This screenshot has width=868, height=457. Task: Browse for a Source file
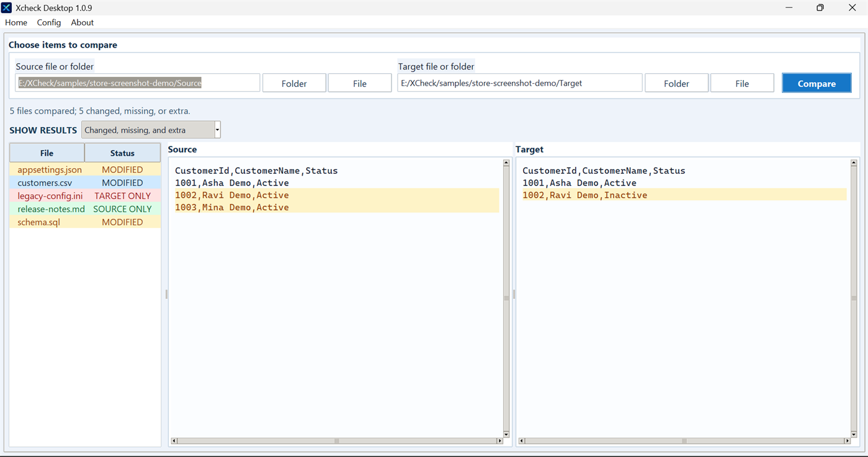point(360,83)
